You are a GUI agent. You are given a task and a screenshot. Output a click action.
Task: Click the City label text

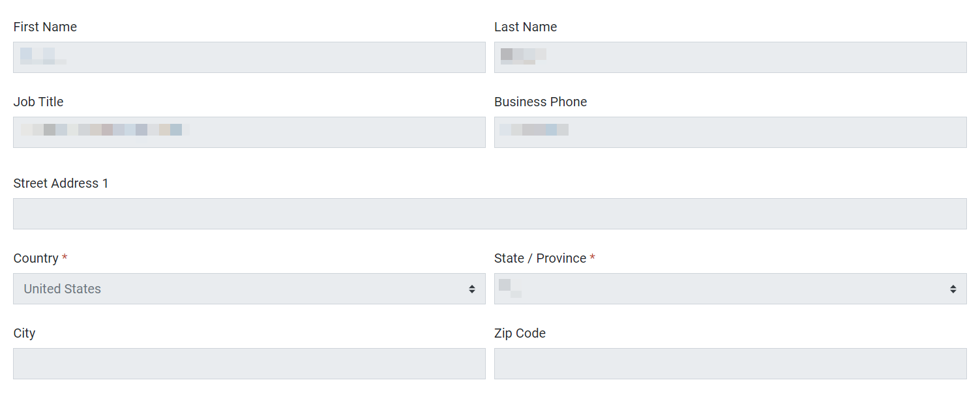pos(24,333)
